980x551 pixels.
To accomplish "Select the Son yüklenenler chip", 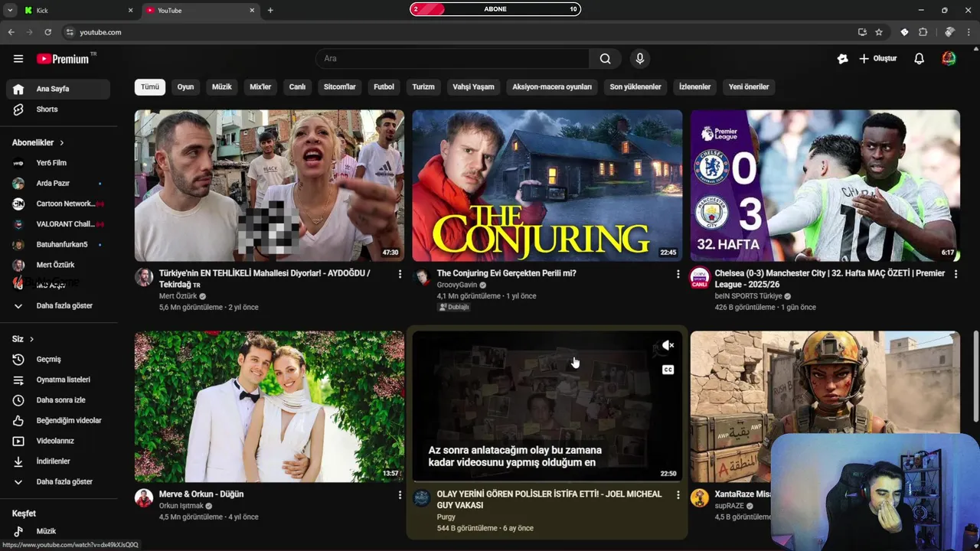I will (635, 87).
